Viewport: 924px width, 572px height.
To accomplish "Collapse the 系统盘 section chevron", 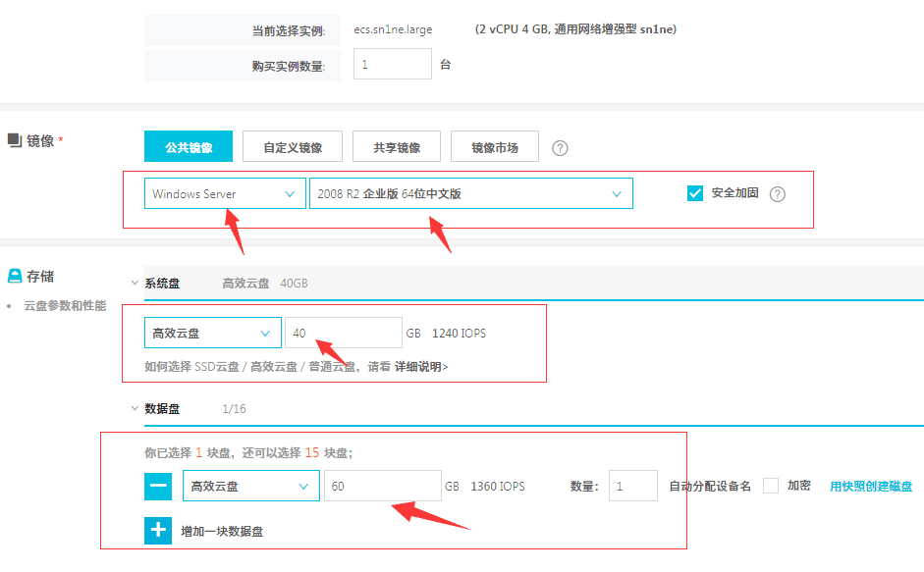I will [135, 283].
